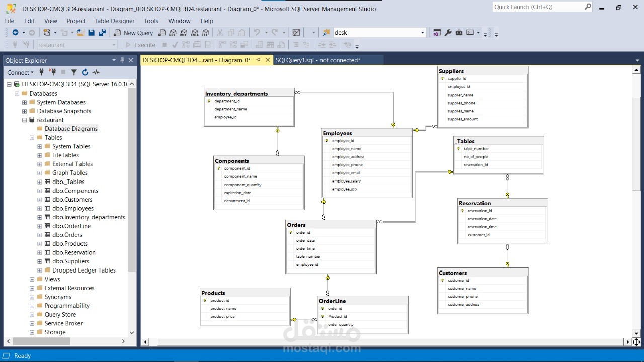
Task: Select dbo.OrderLine tree item
Action: click(71, 226)
